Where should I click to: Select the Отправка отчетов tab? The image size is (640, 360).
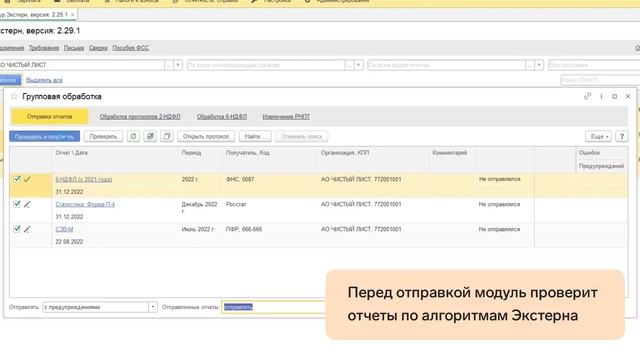pyautogui.click(x=49, y=117)
